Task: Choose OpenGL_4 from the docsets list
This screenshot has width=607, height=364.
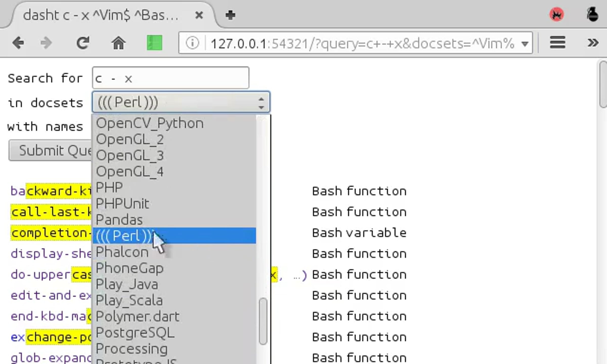Action: point(175,172)
